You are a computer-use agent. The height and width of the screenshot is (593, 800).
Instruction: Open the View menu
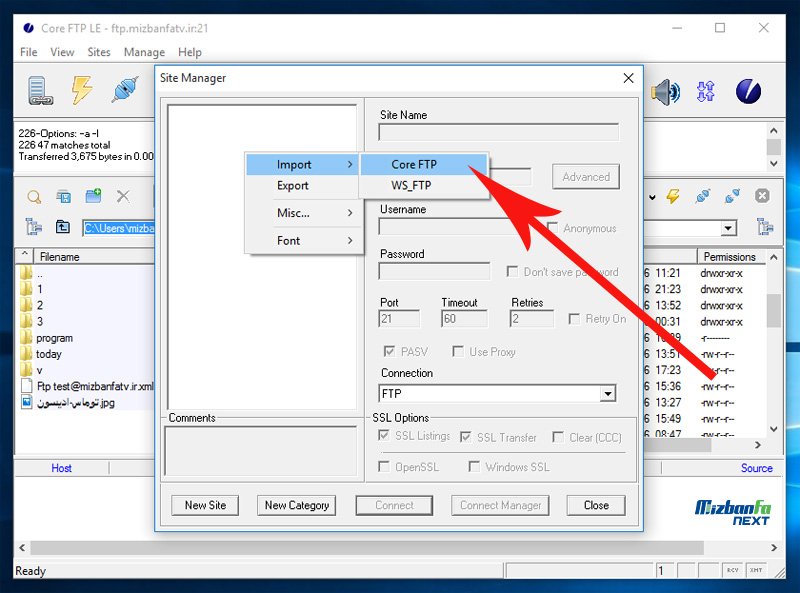click(62, 52)
